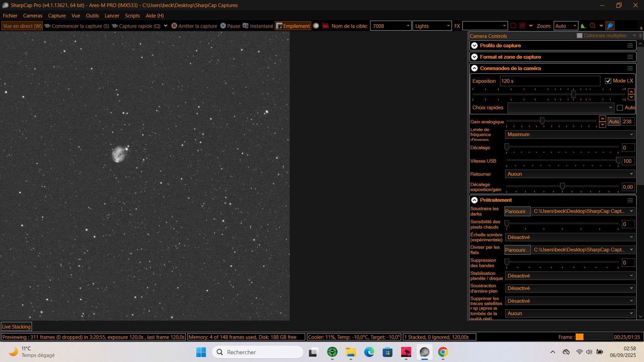This screenshot has width=644, height=362.
Task: Open the Retourner dropdown set to Aucun
Action: tap(570, 174)
